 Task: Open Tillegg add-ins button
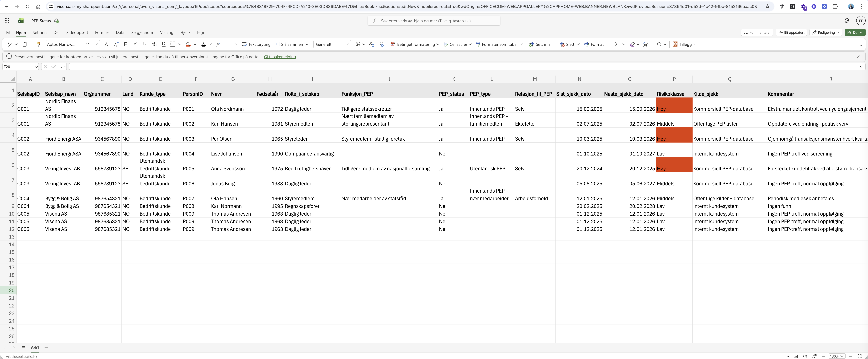[684, 44]
